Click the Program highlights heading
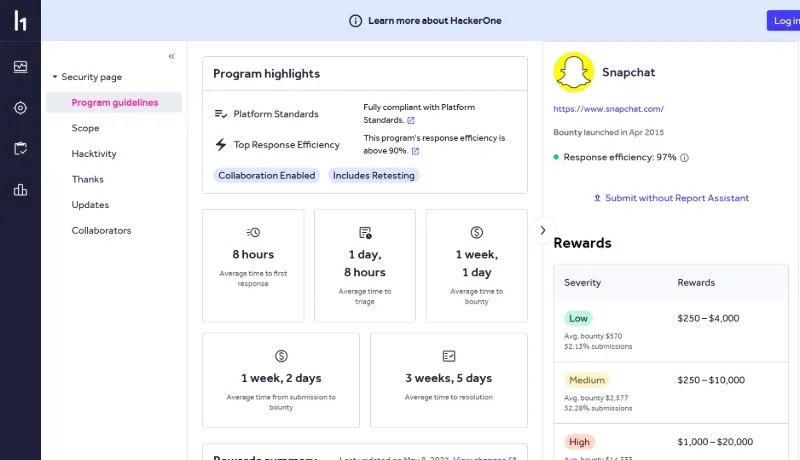The height and width of the screenshot is (460, 800). coord(266,73)
